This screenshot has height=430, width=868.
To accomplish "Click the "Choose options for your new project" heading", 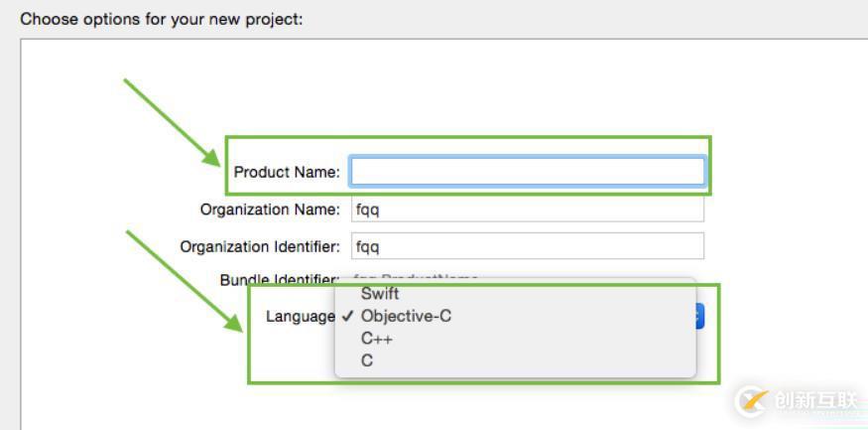I will tap(161, 19).
